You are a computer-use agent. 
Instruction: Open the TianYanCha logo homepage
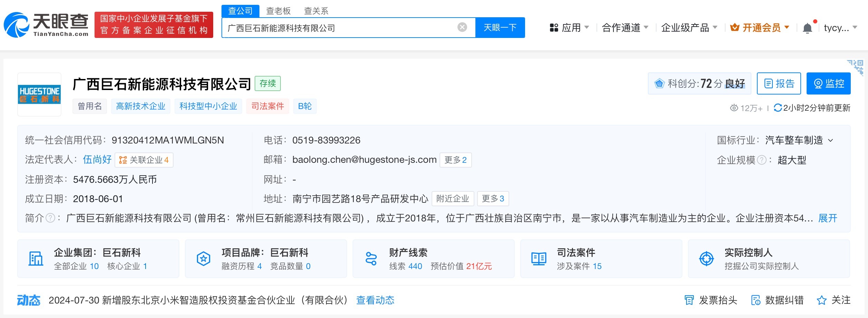[46, 25]
